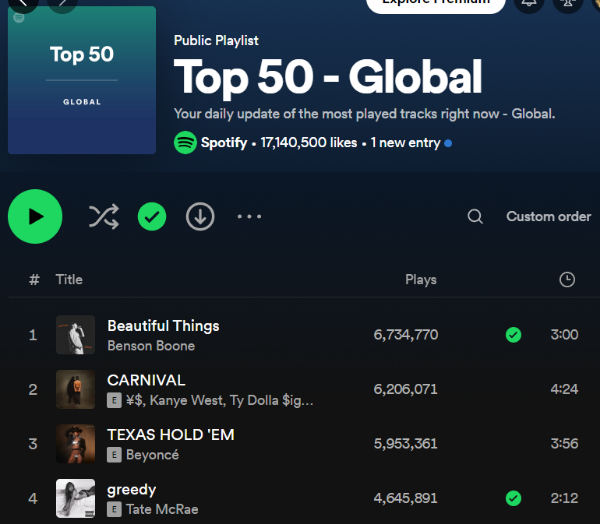Sort tracks by the duration clock icon
600x524 pixels.
tap(567, 280)
